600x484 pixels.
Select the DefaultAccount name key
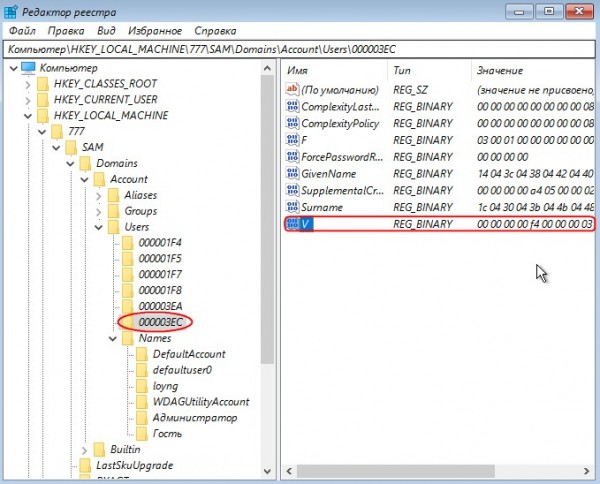189,354
